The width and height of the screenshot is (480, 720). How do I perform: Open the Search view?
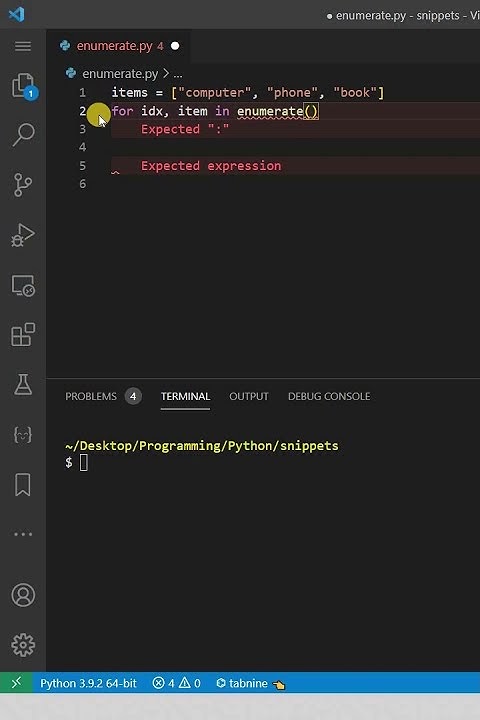[23, 135]
